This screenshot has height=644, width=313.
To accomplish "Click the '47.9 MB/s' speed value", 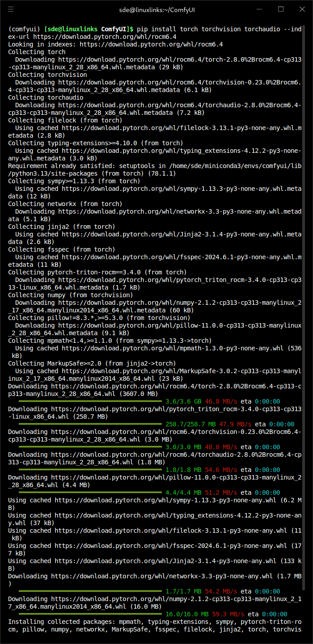I will coord(235,424).
